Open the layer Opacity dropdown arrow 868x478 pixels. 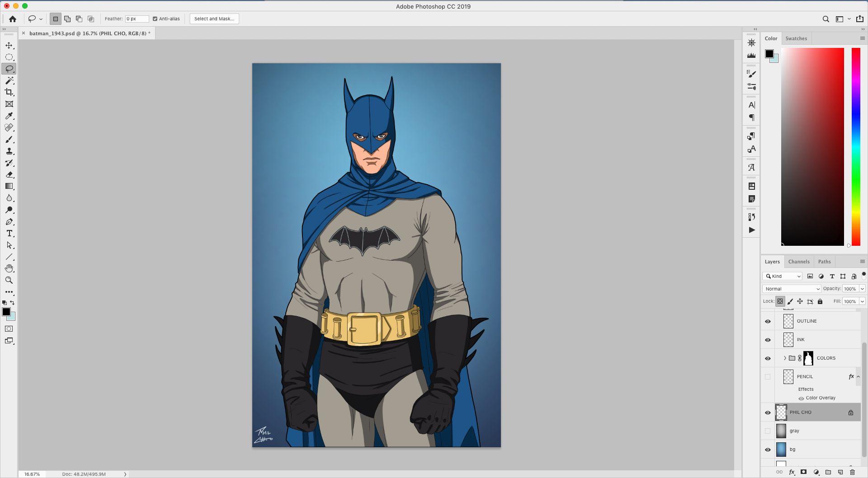pos(862,289)
